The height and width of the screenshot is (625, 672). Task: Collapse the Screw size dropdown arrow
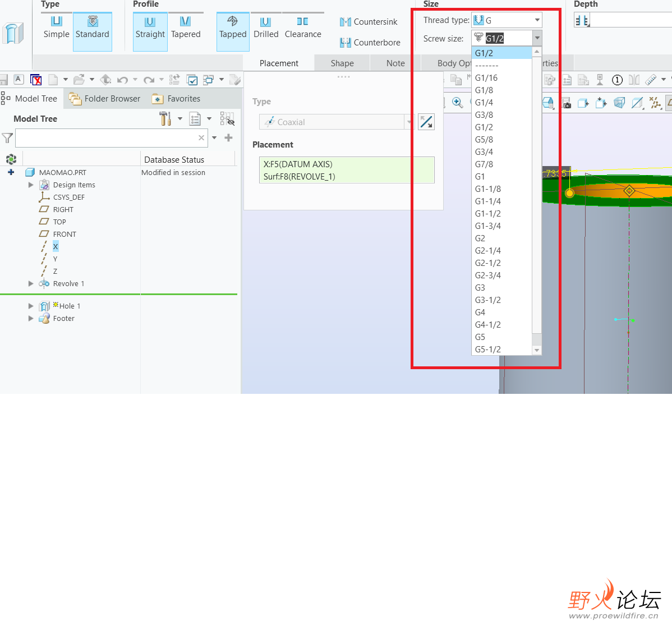point(537,38)
